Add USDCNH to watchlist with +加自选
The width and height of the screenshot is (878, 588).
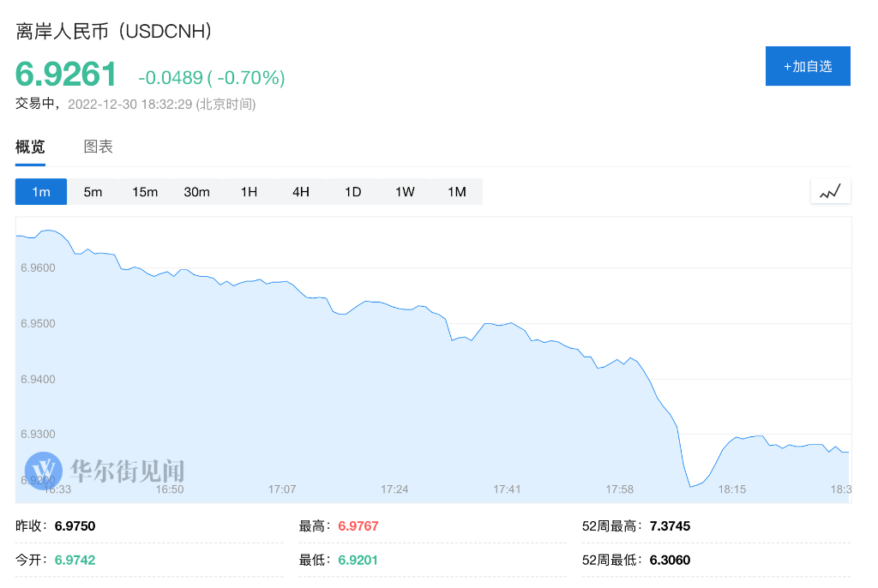click(x=808, y=66)
